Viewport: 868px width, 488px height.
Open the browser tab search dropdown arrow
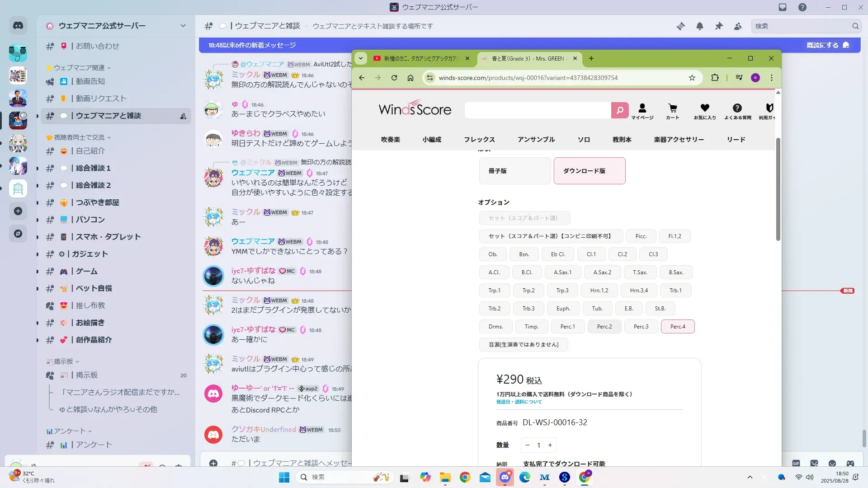click(x=361, y=58)
